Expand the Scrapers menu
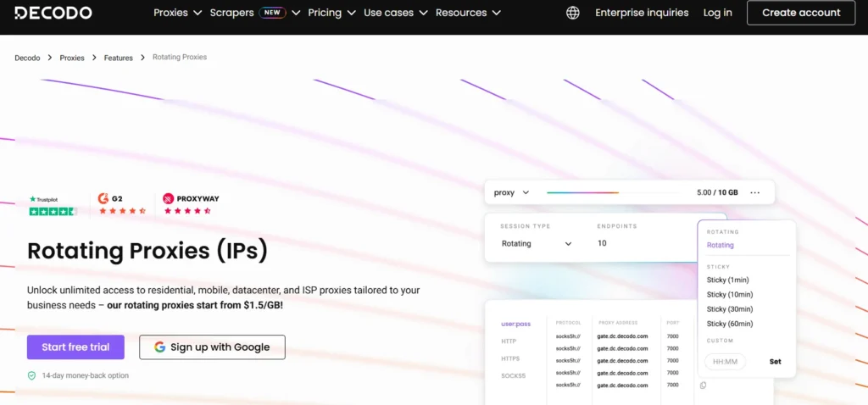 coord(255,13)
